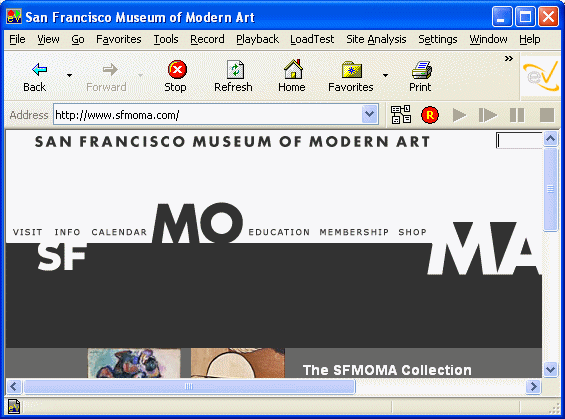
Task: Open the Record menu
Action: pos(207,39)
